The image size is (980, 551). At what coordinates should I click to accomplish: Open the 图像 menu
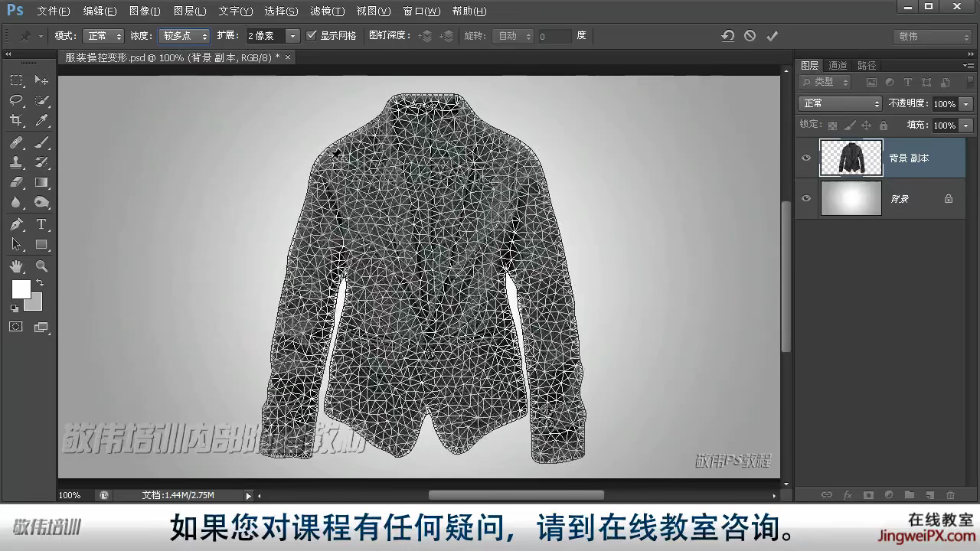pyautogui.click(x=145, y=11)
